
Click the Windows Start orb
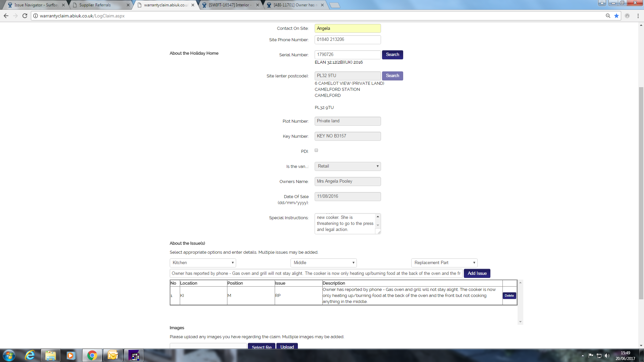[x=9, y=355]
